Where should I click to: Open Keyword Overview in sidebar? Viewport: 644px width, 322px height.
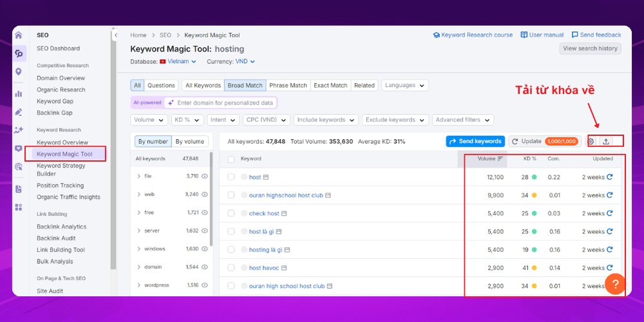(x=62, y=142)
